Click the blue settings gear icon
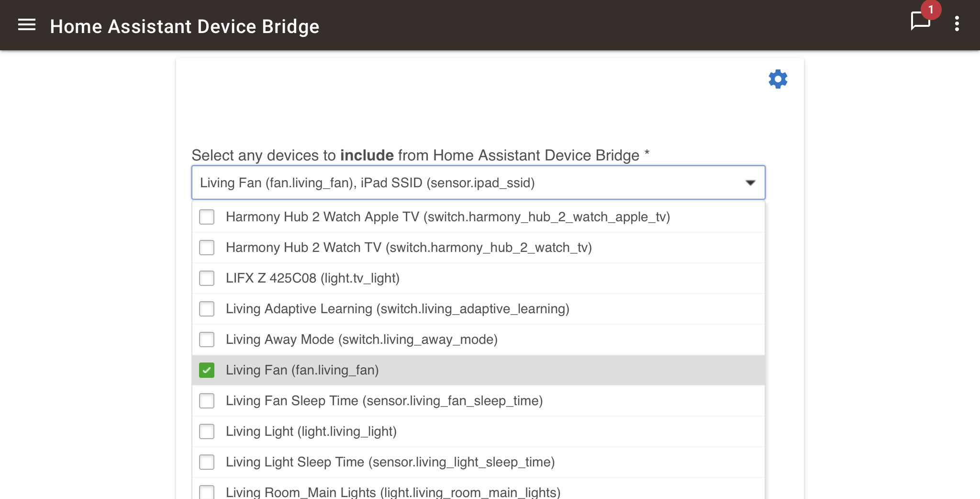 [778, 79]
